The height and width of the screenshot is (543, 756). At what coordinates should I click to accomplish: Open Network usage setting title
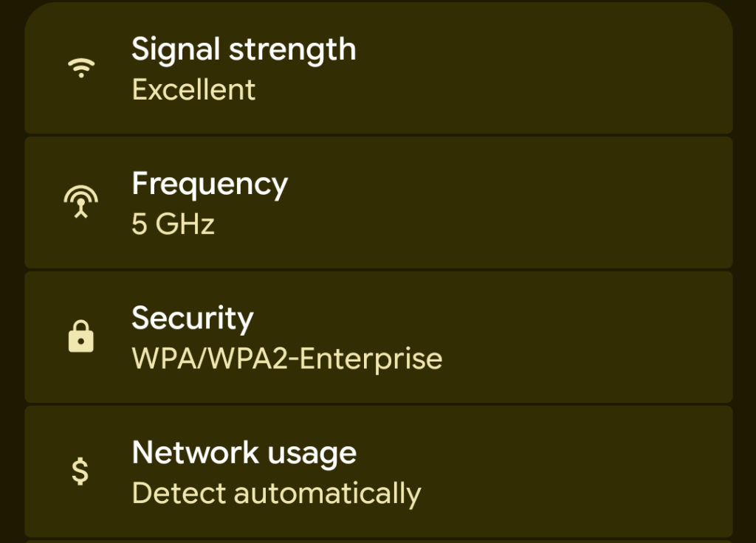point(244,452)
